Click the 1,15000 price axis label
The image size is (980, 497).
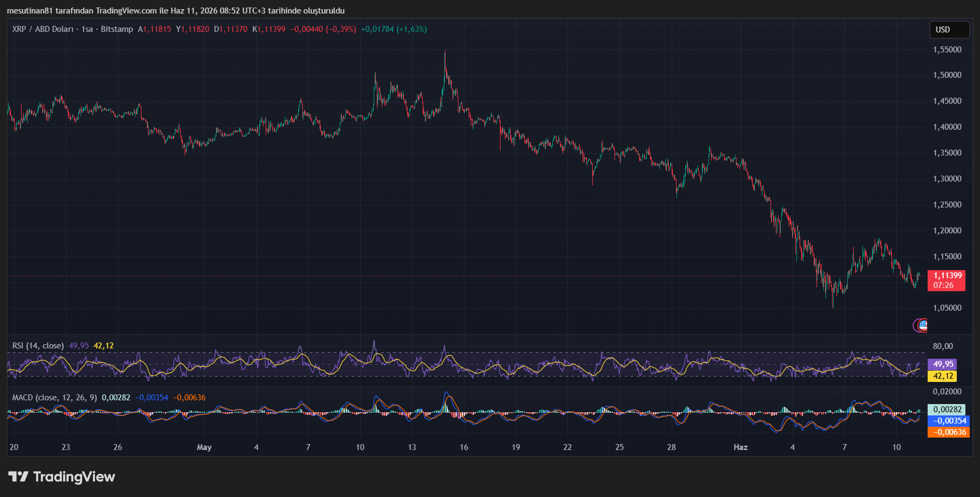[x=947, y=257]
